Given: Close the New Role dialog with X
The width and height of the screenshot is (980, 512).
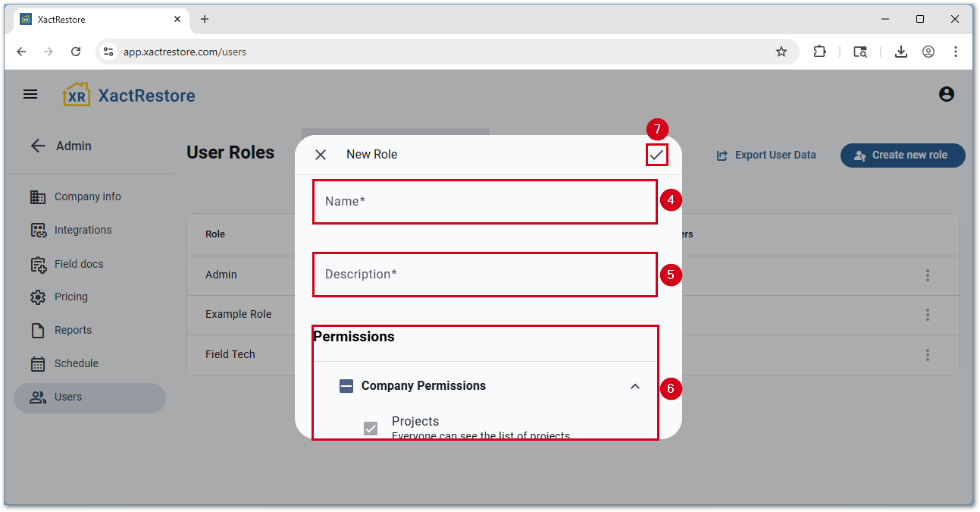Looking at the screenshot, I should tap(321, 155).
